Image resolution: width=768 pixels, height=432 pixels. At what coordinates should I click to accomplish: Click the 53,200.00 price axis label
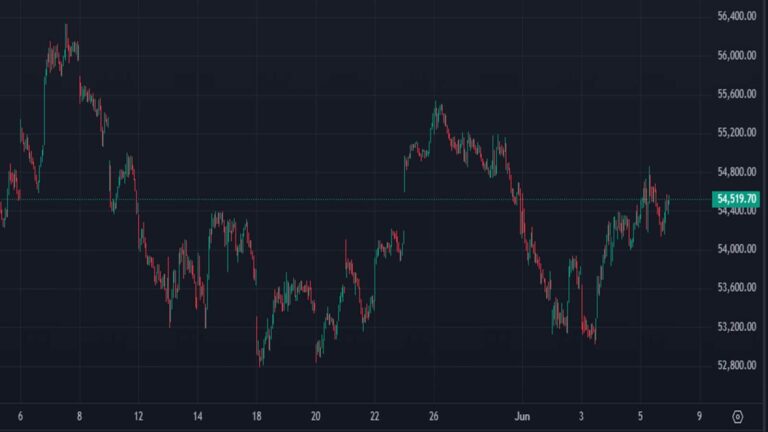pos(737,327)
